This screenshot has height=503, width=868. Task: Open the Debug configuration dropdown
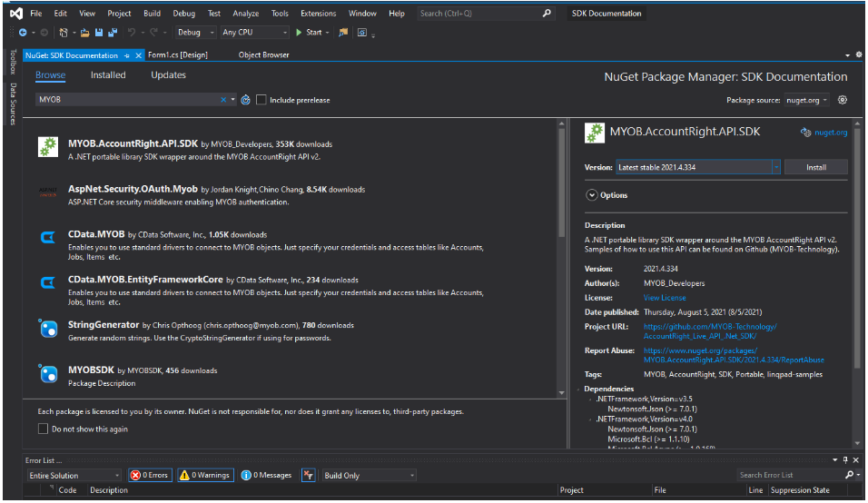[x=195, y=33]
